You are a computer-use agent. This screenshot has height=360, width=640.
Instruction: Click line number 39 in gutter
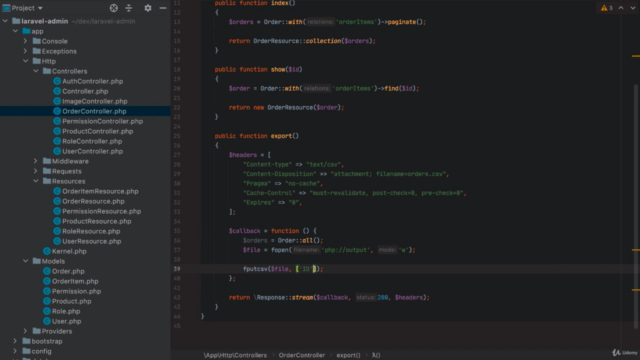pyautogui.click(x=177, y=269)
